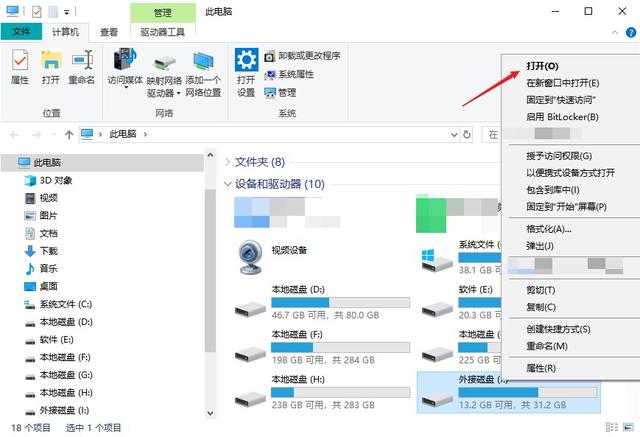This screenshot has height=437, width=640.
Task: Switch to the View (查看) tab
Action: pyautogui.click(x=109, y=32)
